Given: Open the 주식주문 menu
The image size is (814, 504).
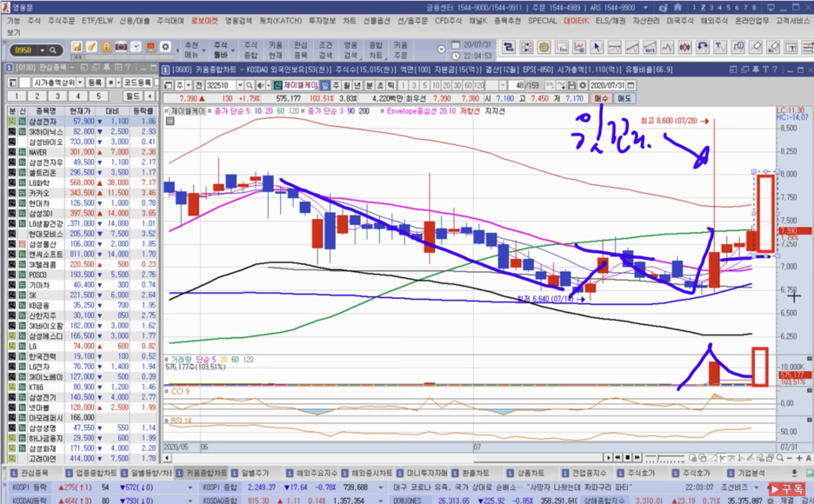Looking at the screenshot, I should click(x=61, y=21).
